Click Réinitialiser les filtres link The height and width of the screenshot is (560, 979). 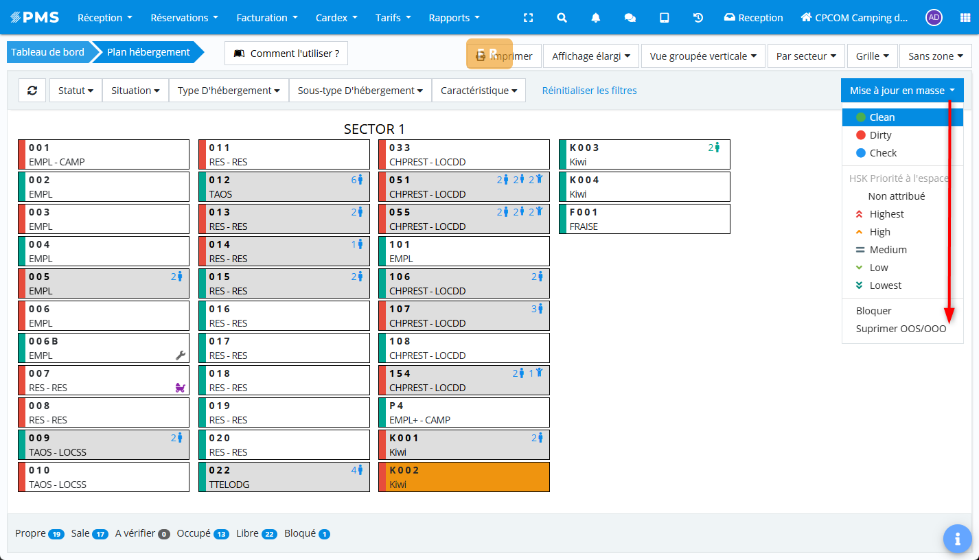pos(589,91)
